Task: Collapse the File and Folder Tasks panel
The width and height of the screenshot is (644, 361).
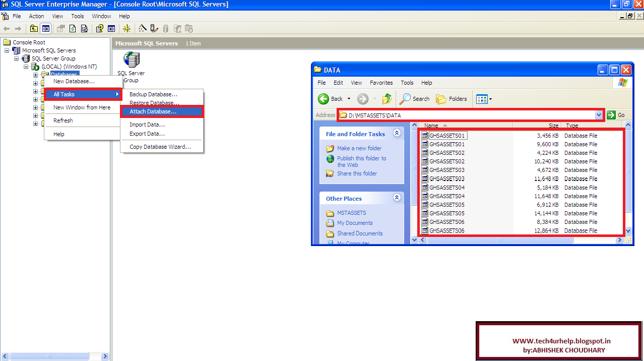Action: point(397,134)
